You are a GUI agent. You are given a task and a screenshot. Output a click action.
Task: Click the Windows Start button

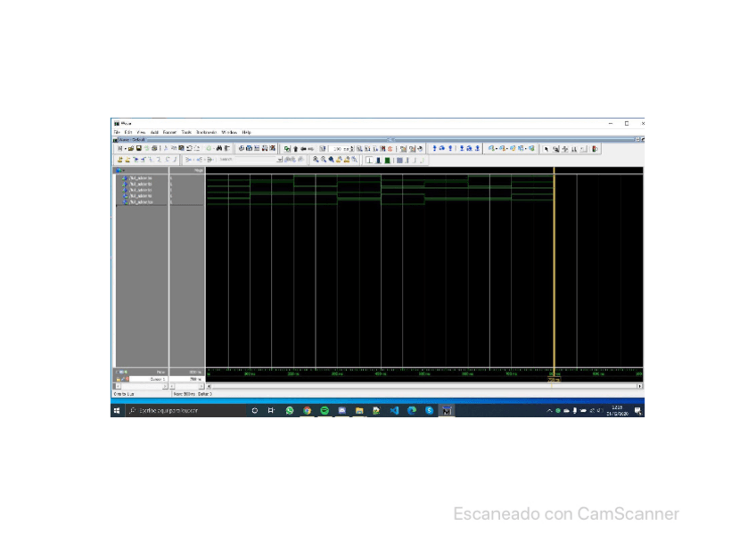pos(117,411)
